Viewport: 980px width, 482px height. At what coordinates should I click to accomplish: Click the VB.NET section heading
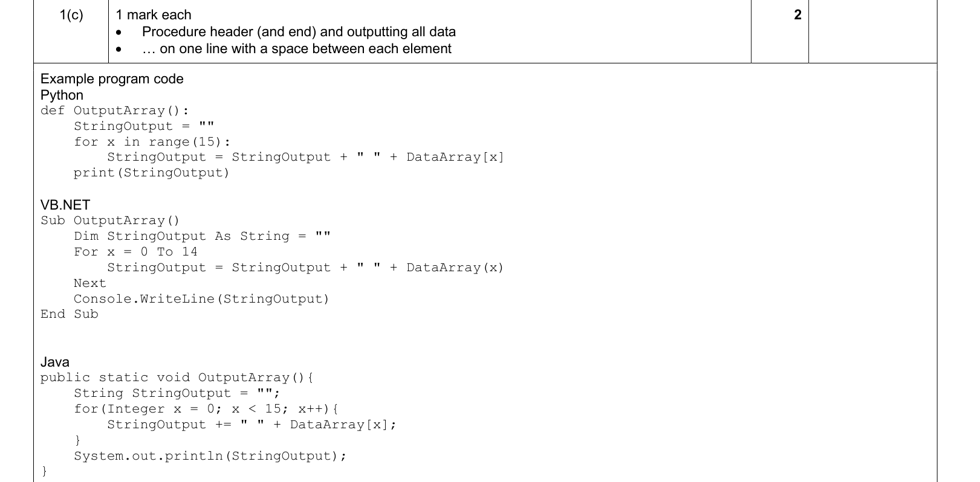[65, 205]
